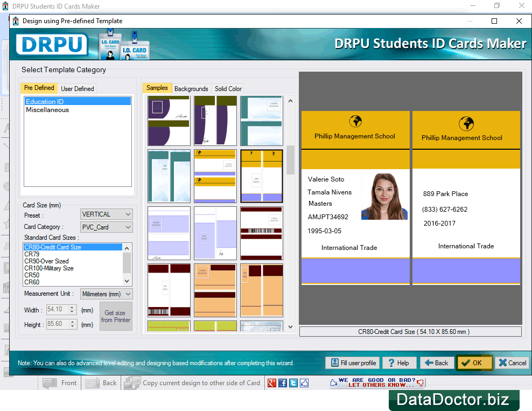Open the Google Plus share icon
The image size is (532, 411).
click(272, 383)
